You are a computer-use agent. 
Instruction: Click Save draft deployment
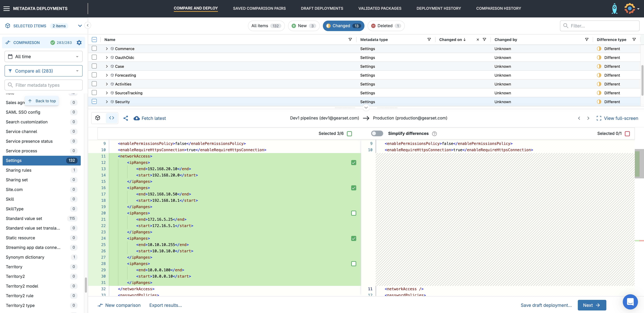(x=546, y=305)
